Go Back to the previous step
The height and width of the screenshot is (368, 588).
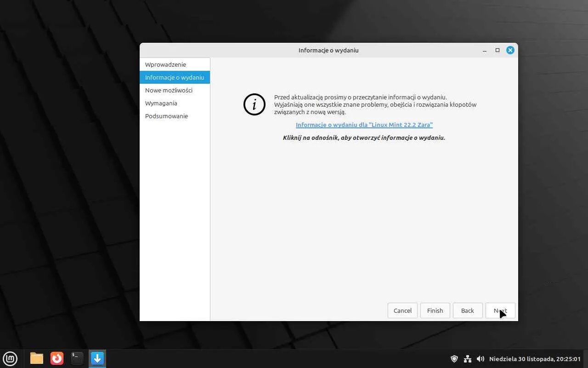(x=468, y=310)
